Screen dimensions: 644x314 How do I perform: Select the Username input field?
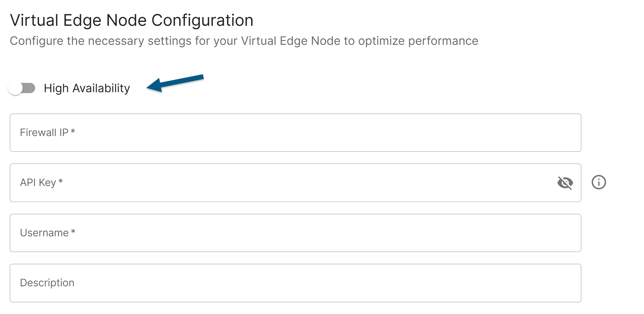[295, 233]
